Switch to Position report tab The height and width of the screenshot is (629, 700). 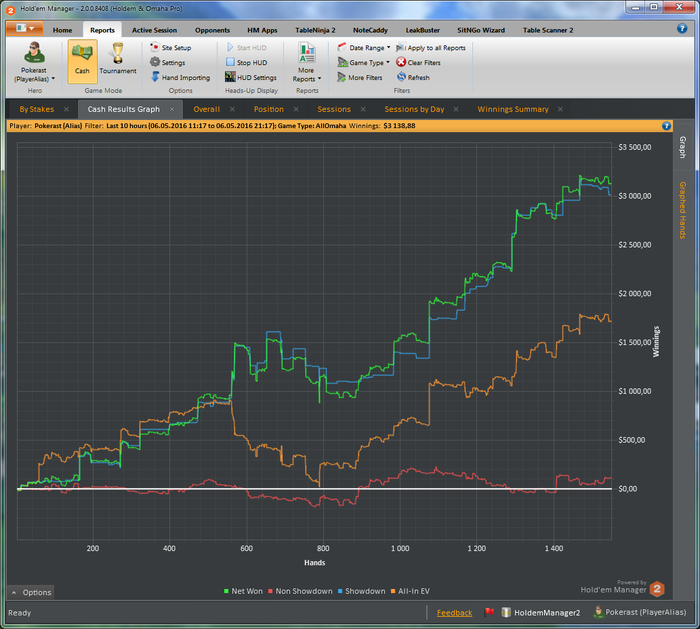269,109
